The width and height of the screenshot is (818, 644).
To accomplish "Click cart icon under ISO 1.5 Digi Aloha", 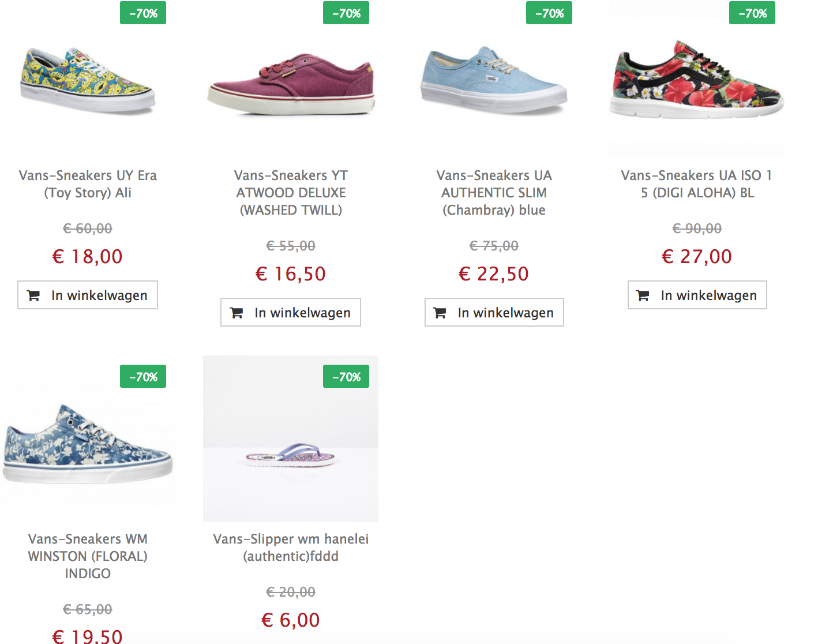I will click(x=643, y=295).
